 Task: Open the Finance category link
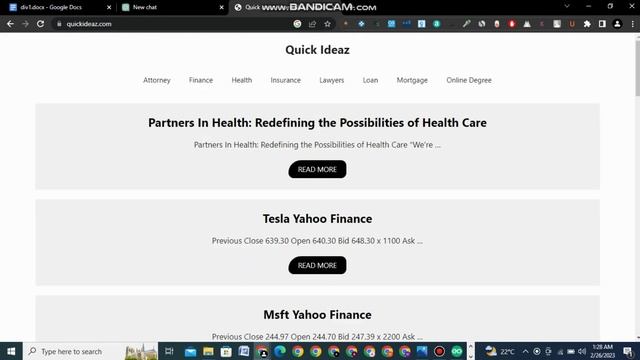pos(201,80)
